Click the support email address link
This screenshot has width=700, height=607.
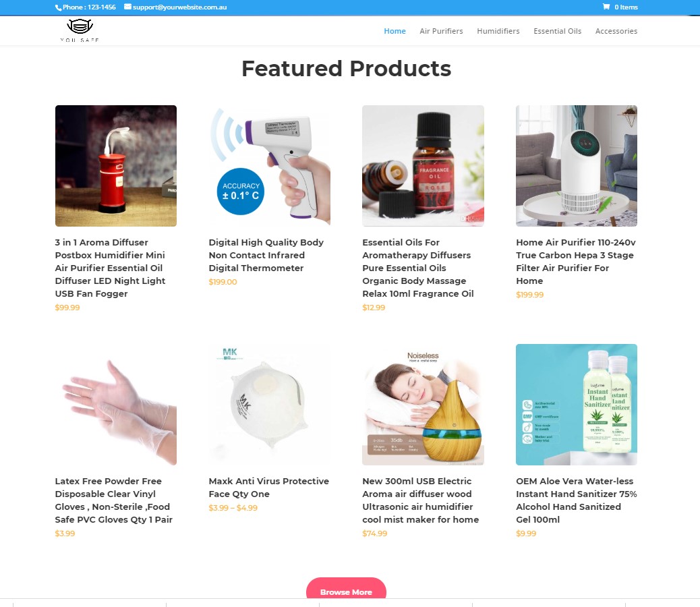pyautogui.click(x=179, y=7)
